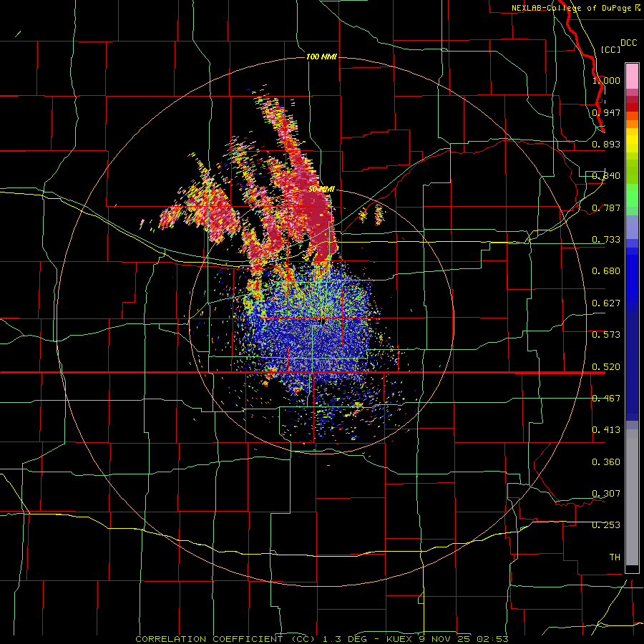This screenshot has height=644, width=644.
Task: Click the 0.573 legend value
Action: coord(606,335)
